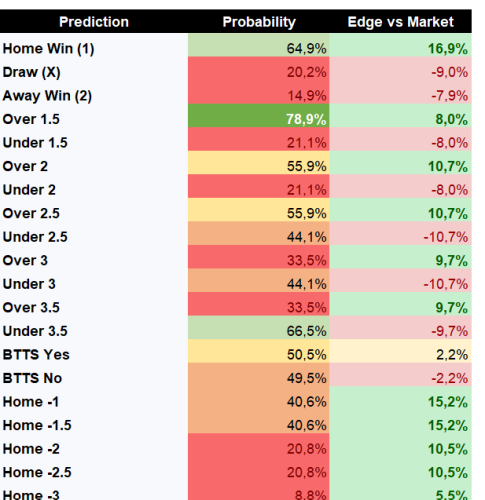
Task: Select the Prediction column header
Action: click(x=94, y=22)
